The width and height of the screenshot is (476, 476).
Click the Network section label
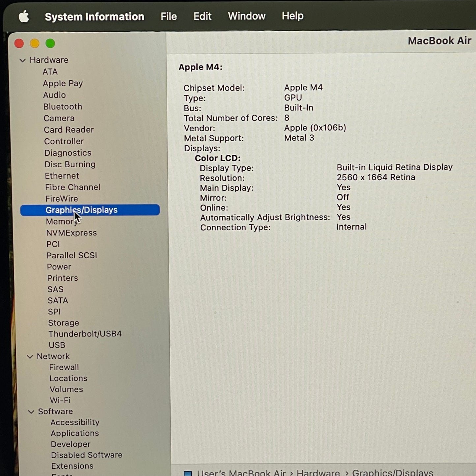tap(53, 356)
